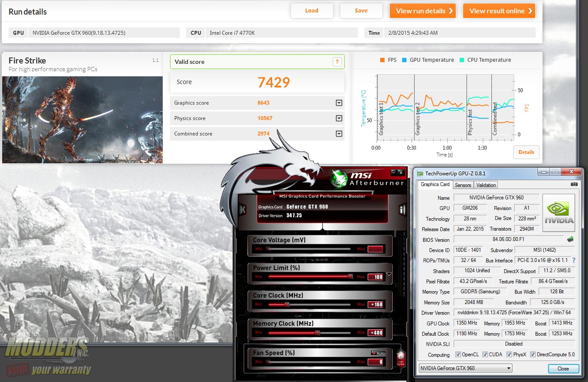Click the CPU Temperature legend entry
The image size is (588, 382).
485,60
